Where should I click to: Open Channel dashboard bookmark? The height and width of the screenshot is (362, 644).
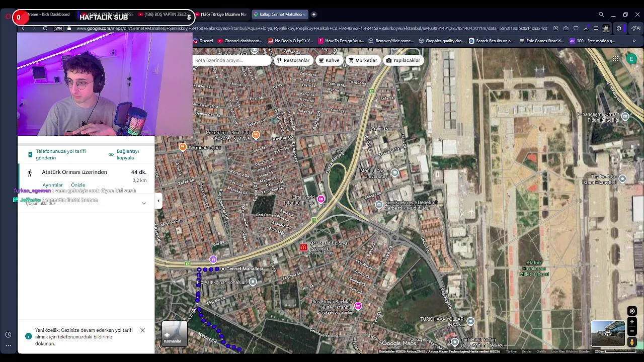pos(240,41)
